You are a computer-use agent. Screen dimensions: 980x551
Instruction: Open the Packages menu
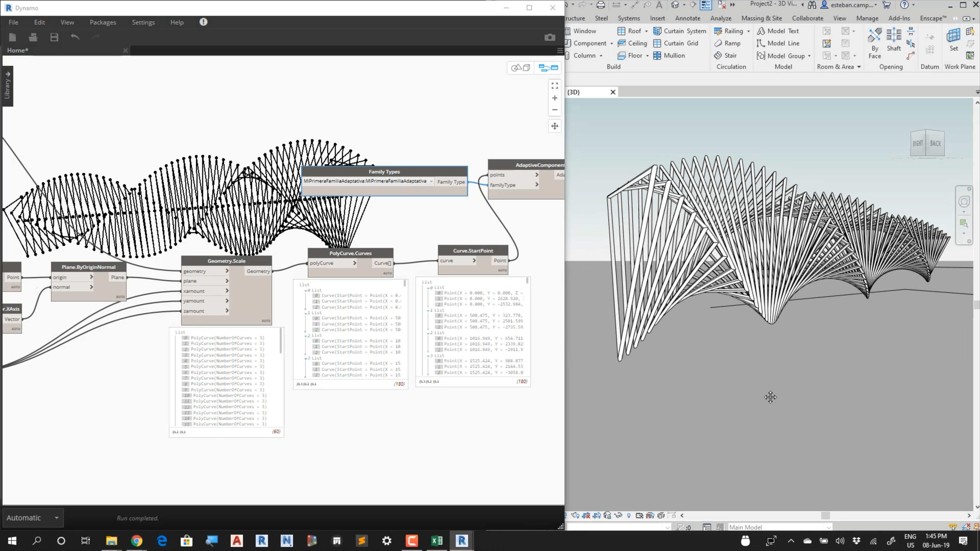click(x=103, y=22)
